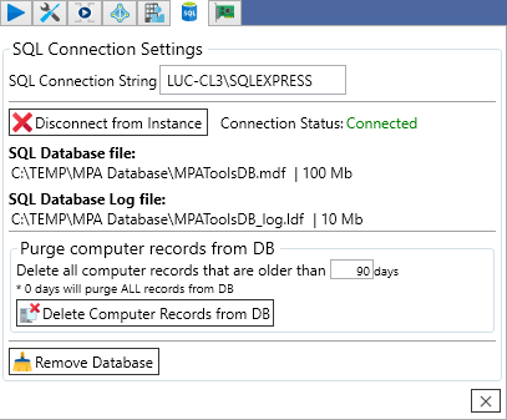This screenshot has width=507, height=420.
Task: Select the MPAToolsDB_log.ldf file path
Action: coord(157,220)
